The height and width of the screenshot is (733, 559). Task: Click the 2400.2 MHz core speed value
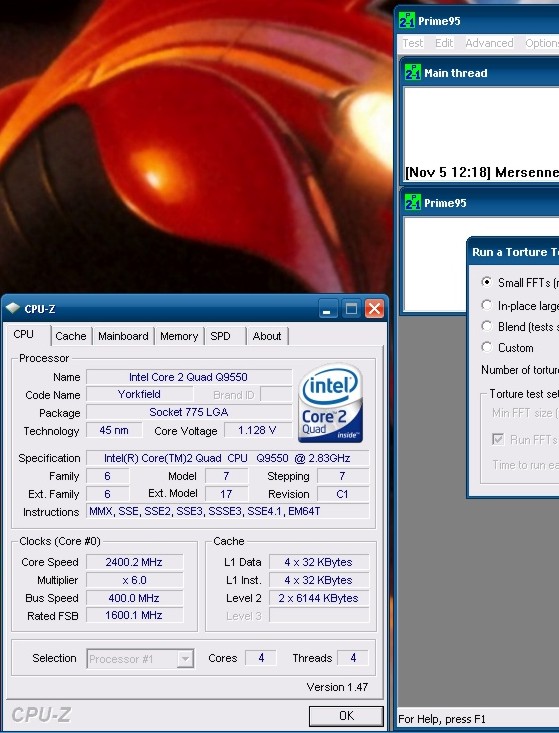[135, 562]
